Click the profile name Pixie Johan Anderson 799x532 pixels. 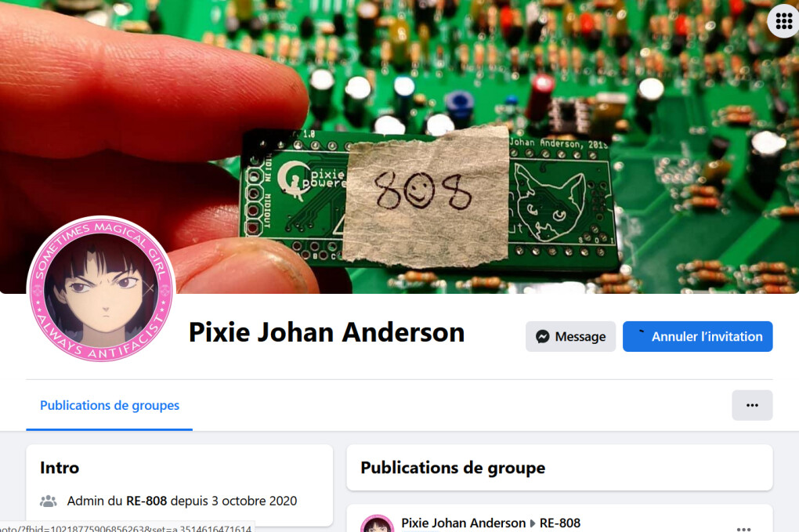coord(327,332)
